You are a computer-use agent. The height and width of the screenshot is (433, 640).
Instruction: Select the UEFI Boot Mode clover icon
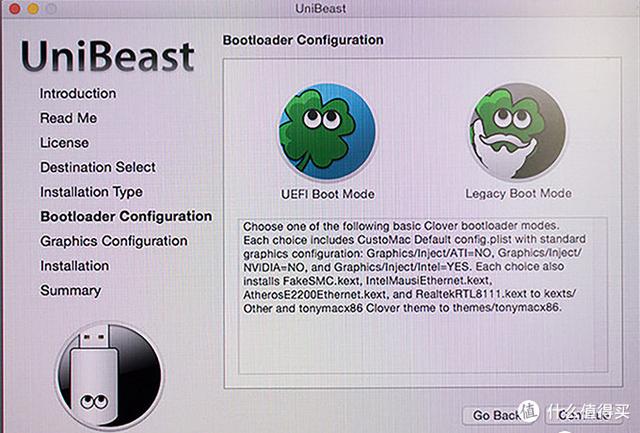(x=327, y=132)
